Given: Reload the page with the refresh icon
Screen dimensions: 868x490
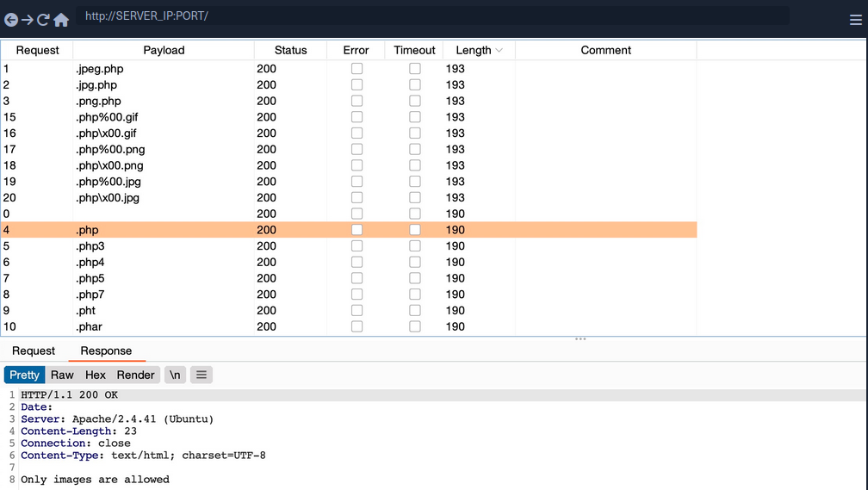Looking at the screenshot, I should pos(43,19).
